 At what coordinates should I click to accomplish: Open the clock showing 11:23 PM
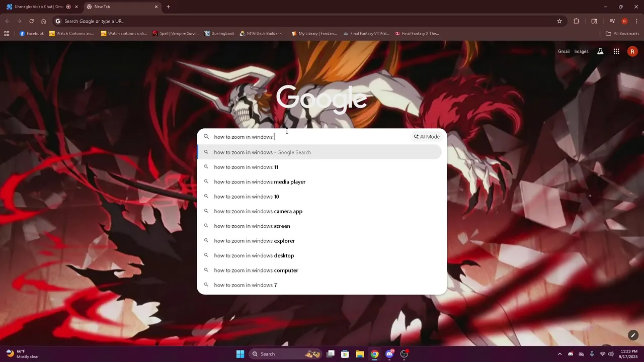(x=629, y=354)
